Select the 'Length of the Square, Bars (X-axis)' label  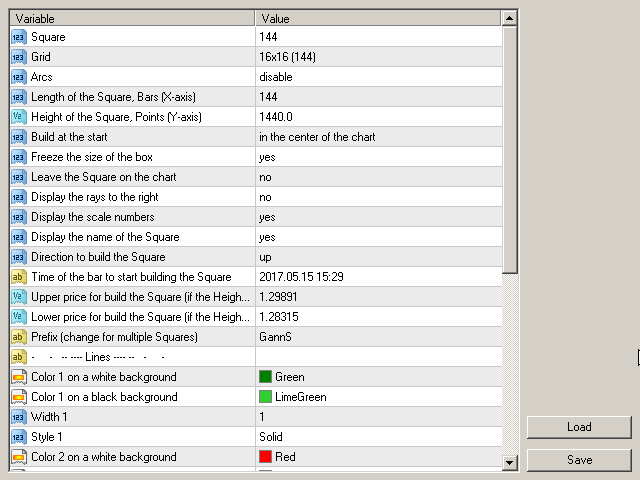tap(113, 97)
